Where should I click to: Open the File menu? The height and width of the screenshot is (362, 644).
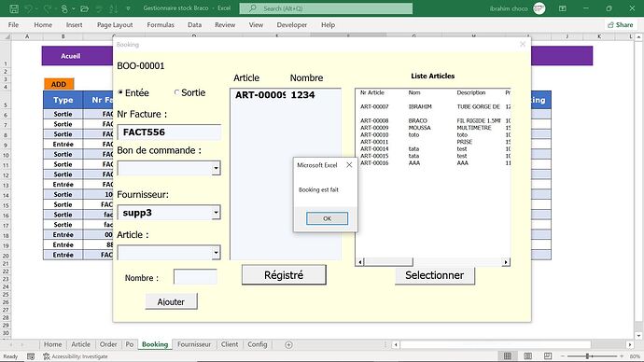[13, 25]
